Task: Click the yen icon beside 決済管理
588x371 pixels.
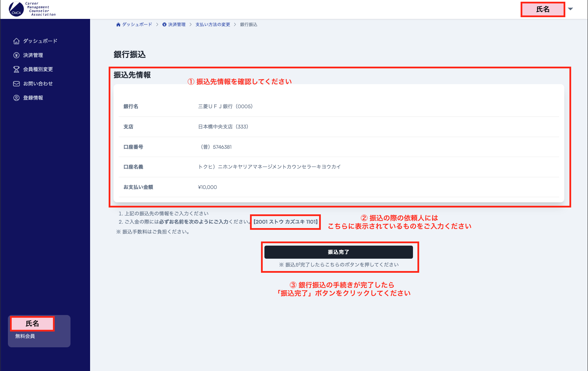Action: tap(16, 55)
